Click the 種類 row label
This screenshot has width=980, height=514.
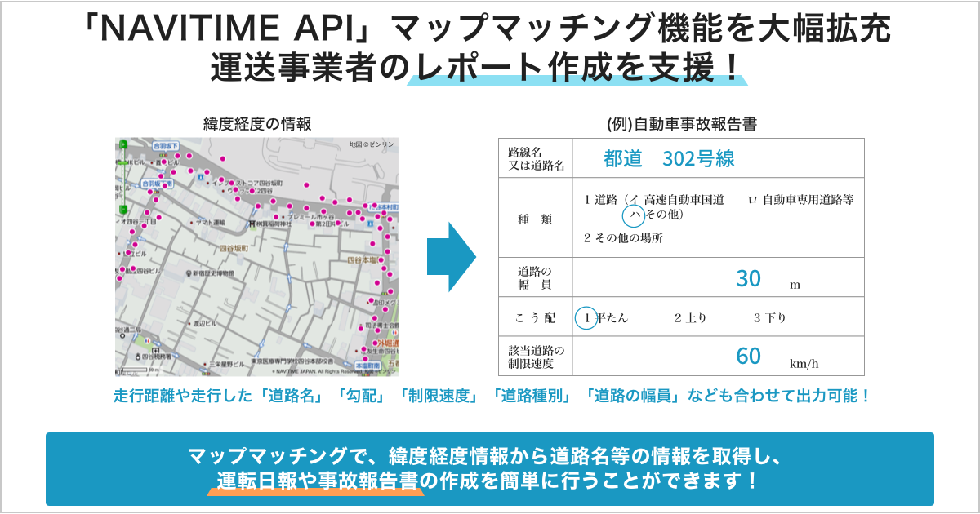coord(535,219)
